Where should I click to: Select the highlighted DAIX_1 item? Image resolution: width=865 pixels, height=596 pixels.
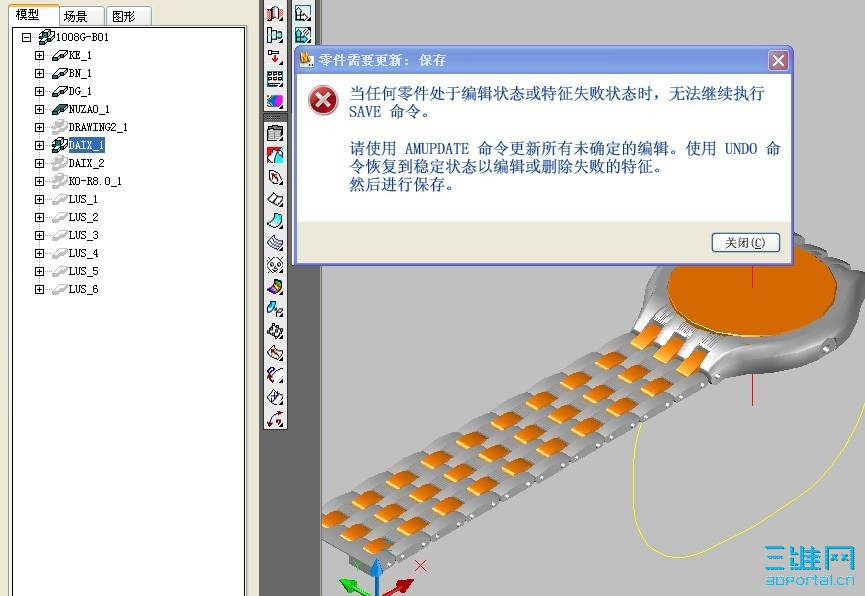[x=87, y=145]
